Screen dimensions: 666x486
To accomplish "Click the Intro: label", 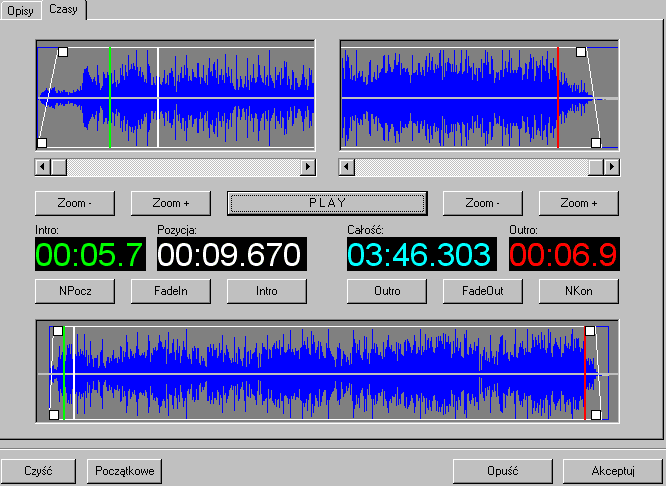I will click(x=47, y=230).
